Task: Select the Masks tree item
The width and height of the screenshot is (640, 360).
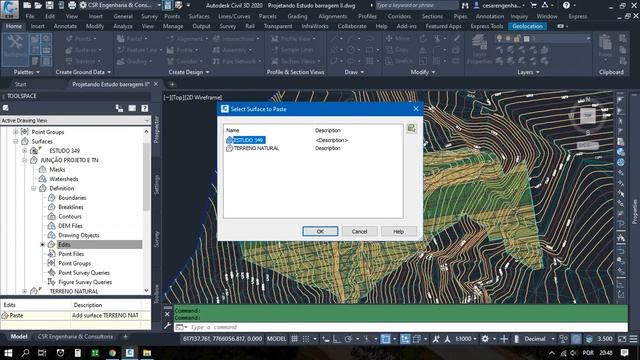Action: (x=57, y=169)
